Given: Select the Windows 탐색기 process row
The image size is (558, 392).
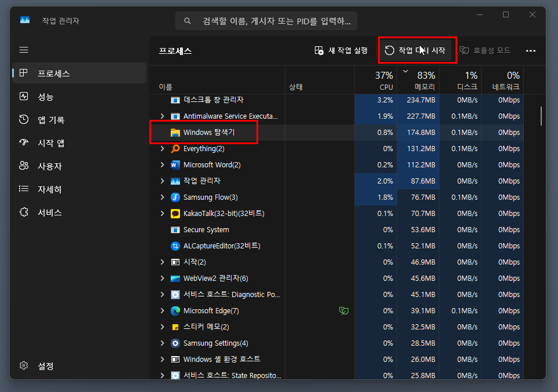Looking at the screenshot, I should (337, 133).
